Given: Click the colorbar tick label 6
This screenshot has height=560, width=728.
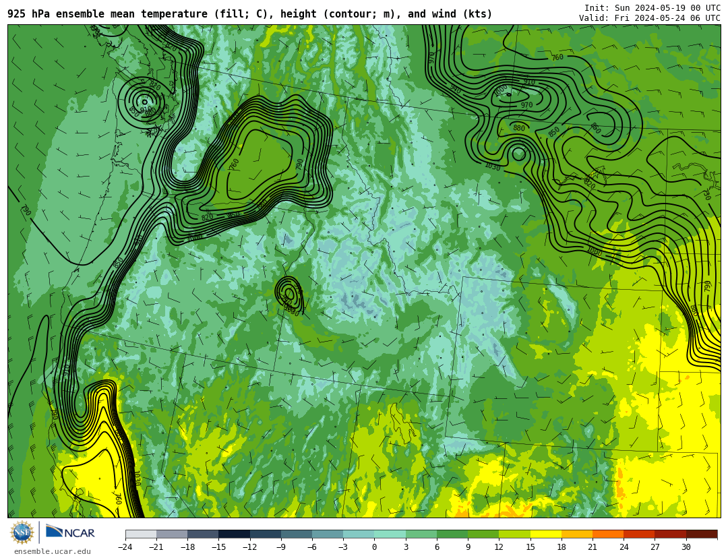Looking at the screenshot, I should point(437,547).
